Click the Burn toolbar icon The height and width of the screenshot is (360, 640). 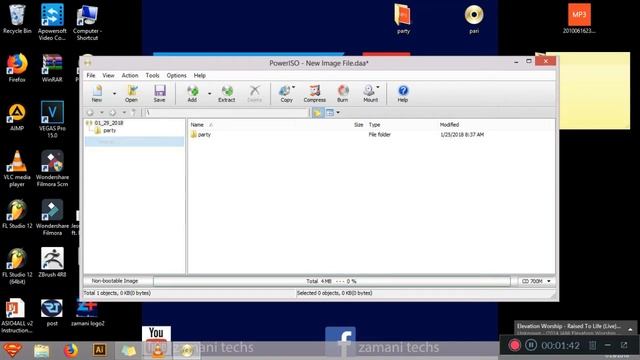click(342, 93)
